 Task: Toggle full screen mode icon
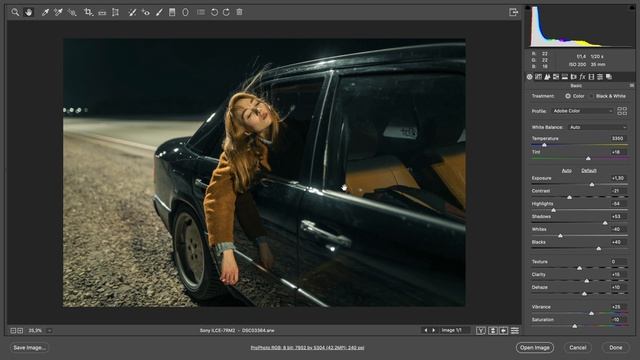coord(513,12)
